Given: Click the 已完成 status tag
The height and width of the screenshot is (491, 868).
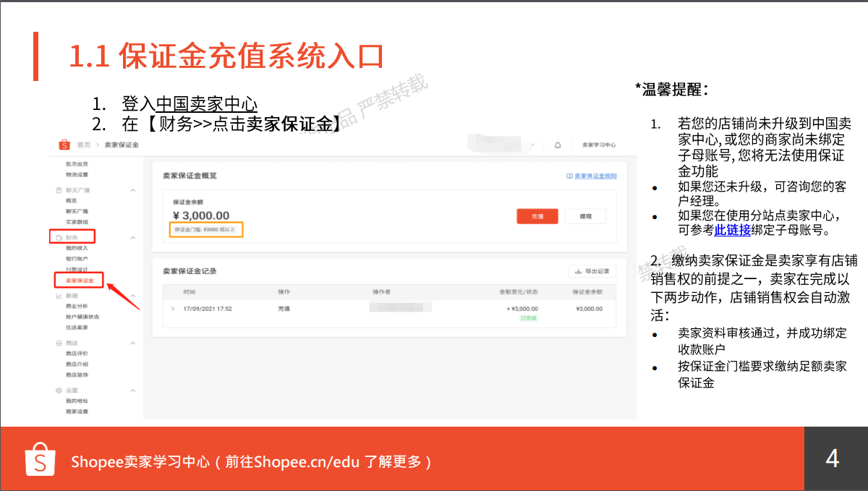Looking at the screenshot, I should (529, 317).
